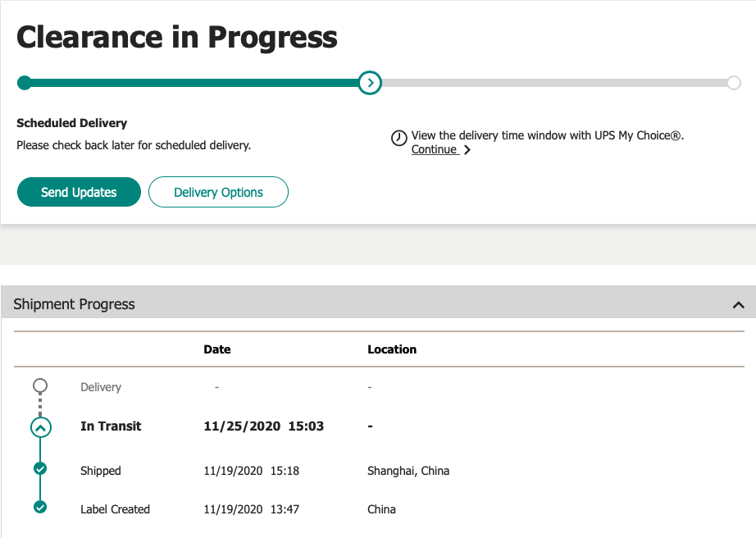
Task: Click the arrow after the Continue link
Action: click(467, 150)
